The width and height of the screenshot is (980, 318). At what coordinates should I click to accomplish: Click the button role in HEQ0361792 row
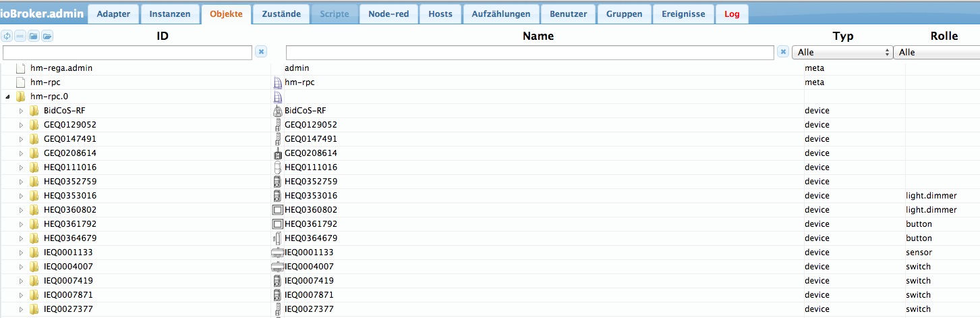(919, 224)
